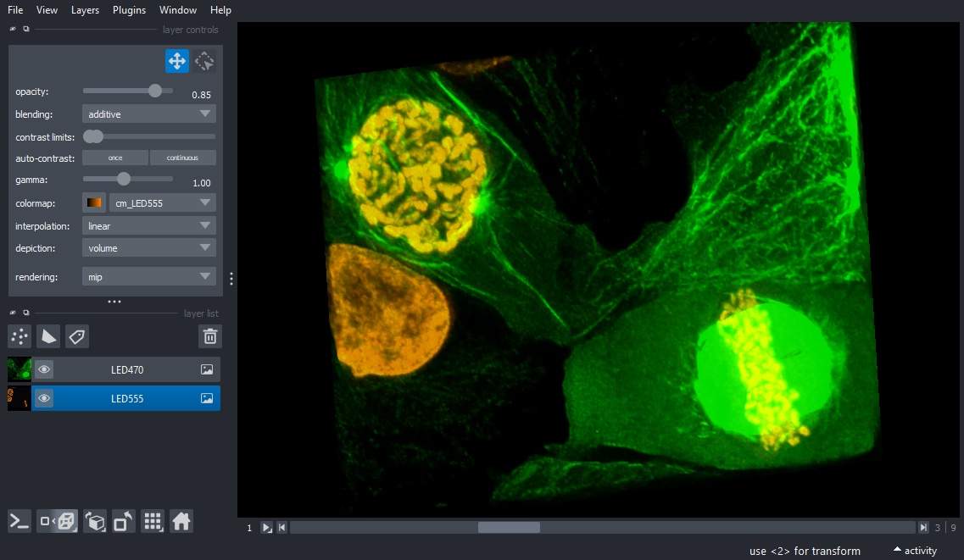Click the roll dimensions icon

[95, 521]
